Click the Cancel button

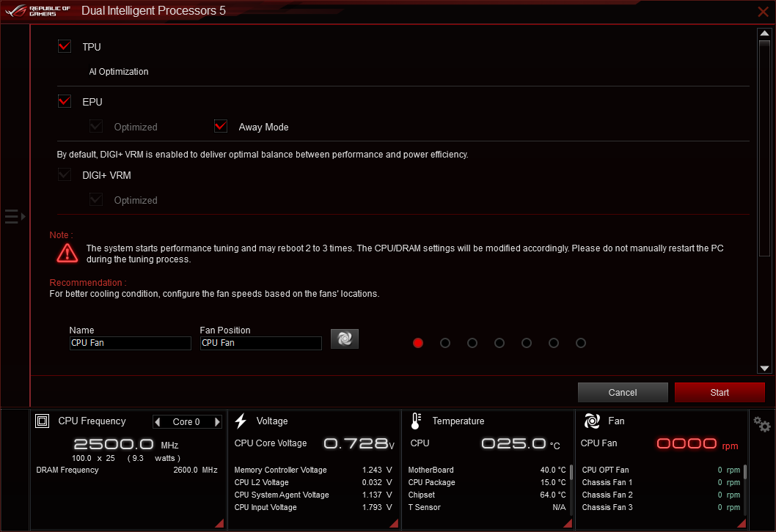point(623,392)
